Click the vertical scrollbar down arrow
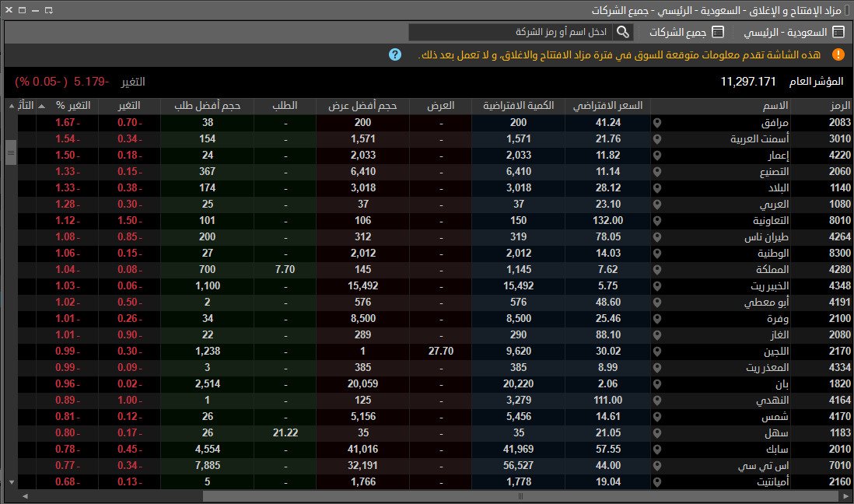Viewport: 854px width, 504px height. (12, 482)
